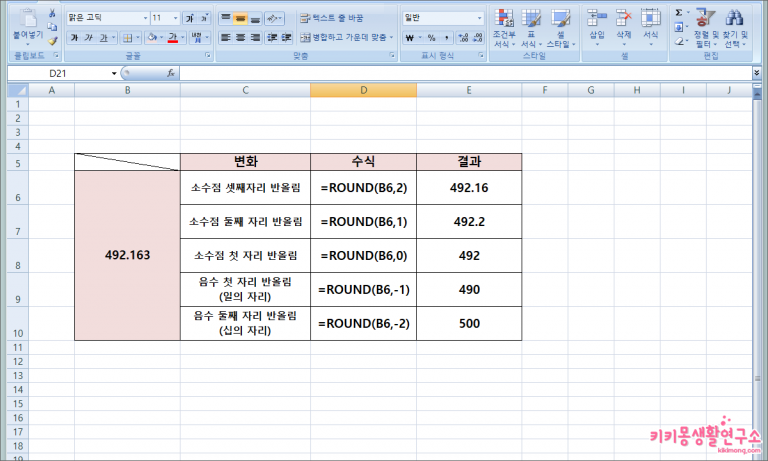Open Sort and Filter (정렬 및 필터)
768x461 pixels.
coord(705,28)
